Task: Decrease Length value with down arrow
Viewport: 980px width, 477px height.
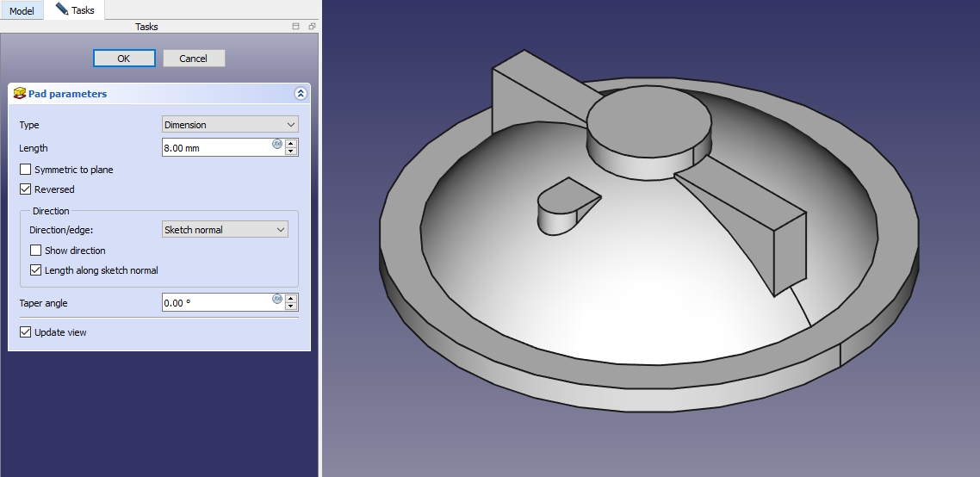Action: 291,152
